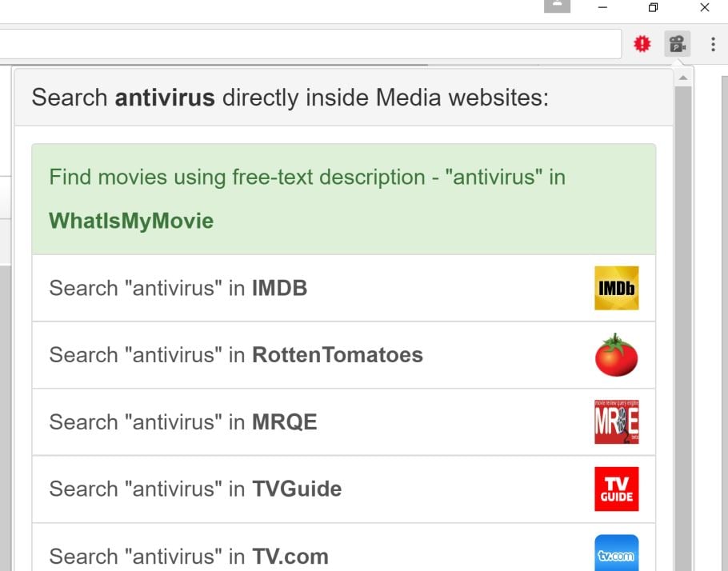Click the red alert extension icon
This screenshot has width=728, height=571.
coord(642,44)
